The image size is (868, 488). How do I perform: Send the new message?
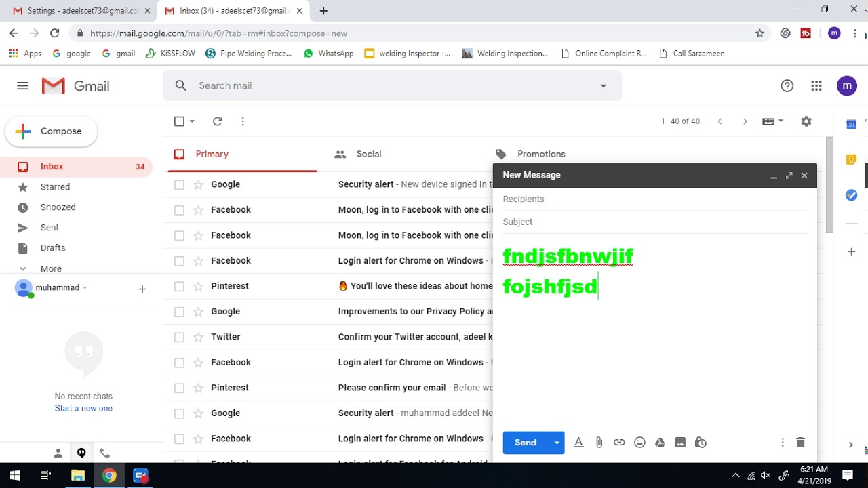pos(526,443)
